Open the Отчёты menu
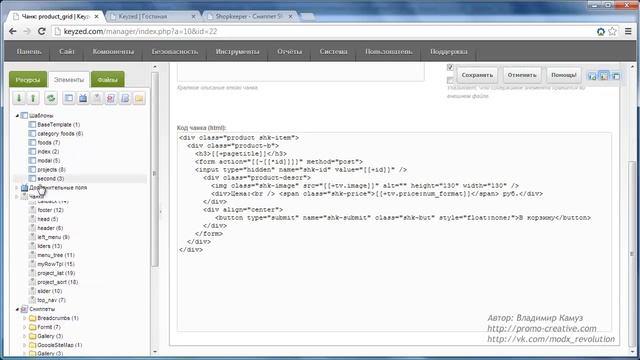This screenshot has width=640, height=360. click(289, 51)
